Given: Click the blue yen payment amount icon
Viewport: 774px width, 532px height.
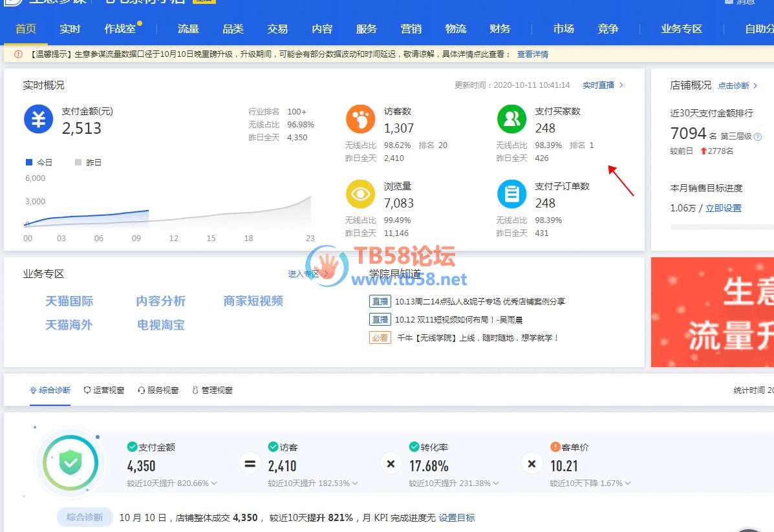Looking at the screenshot, I should pos(39,120).
